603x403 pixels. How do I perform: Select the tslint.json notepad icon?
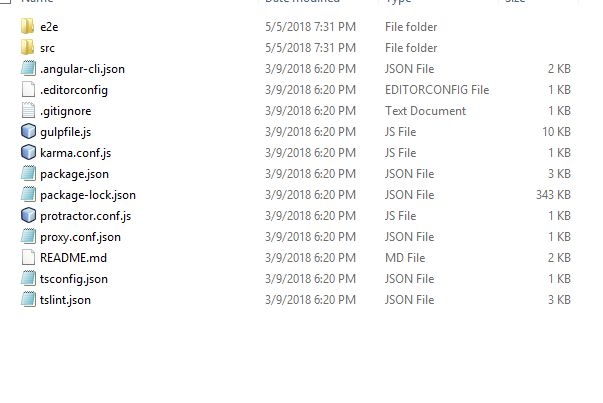[28, 299]
